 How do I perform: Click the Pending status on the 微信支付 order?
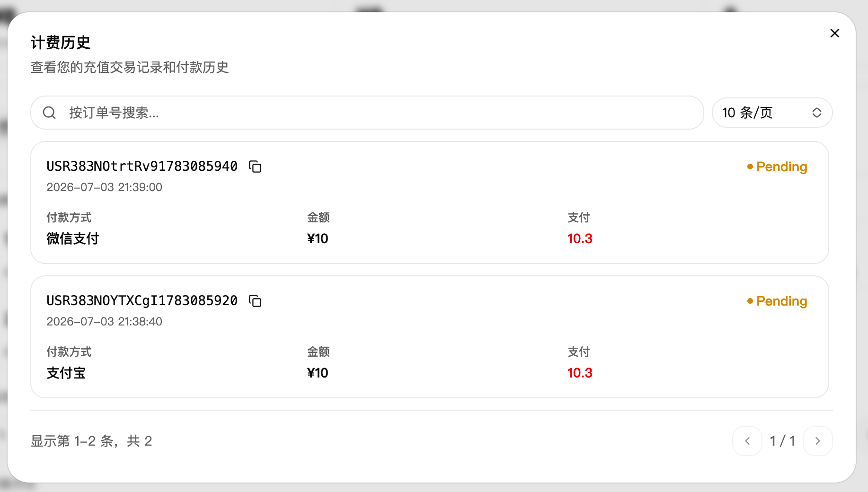coord(777,167)
